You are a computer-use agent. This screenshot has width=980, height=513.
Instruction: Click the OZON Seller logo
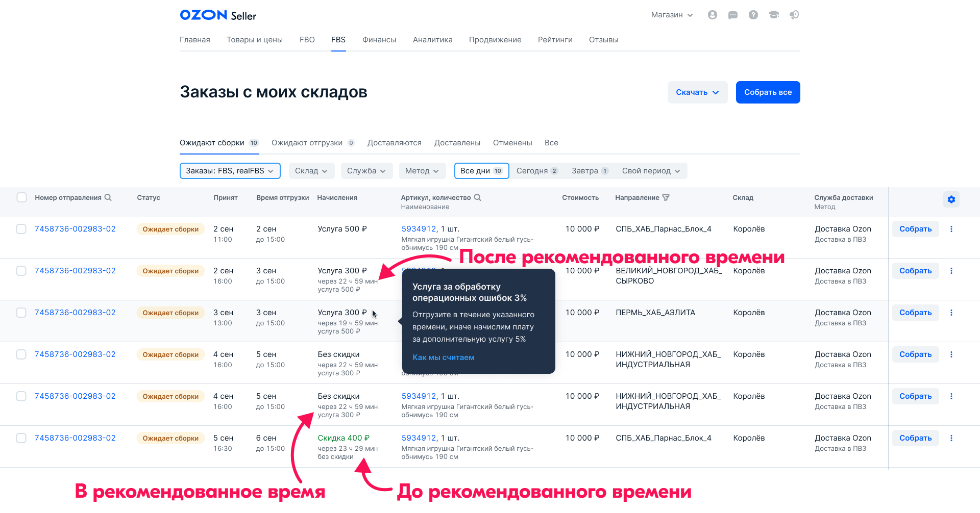pyautogui.click(x=218, y=15)
